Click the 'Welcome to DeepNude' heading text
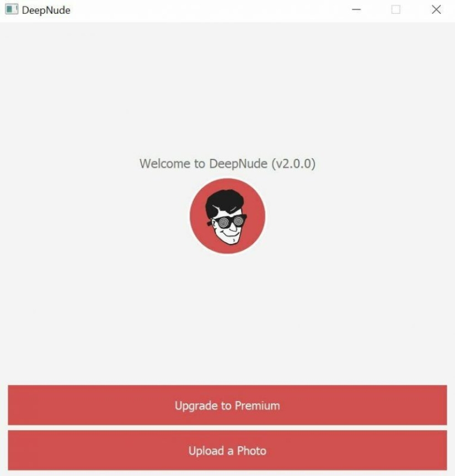 204,164
